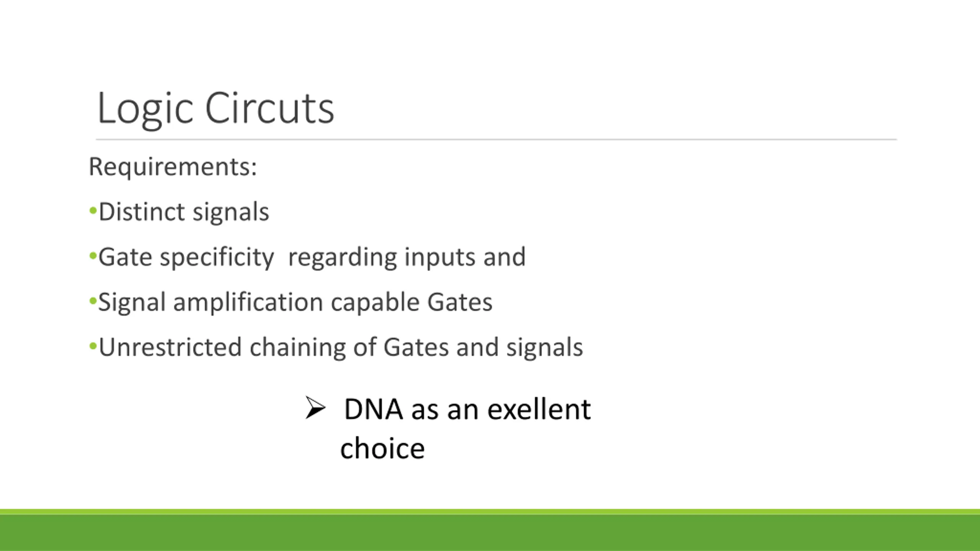Click the word choice below DNA line
Viewport: 980px width, 551px height.
pos(382,448)
